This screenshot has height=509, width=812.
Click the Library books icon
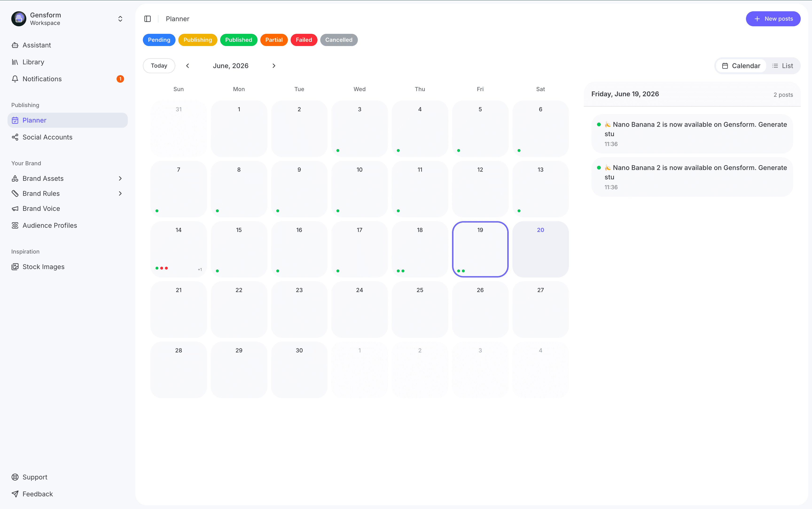point(15,62)
